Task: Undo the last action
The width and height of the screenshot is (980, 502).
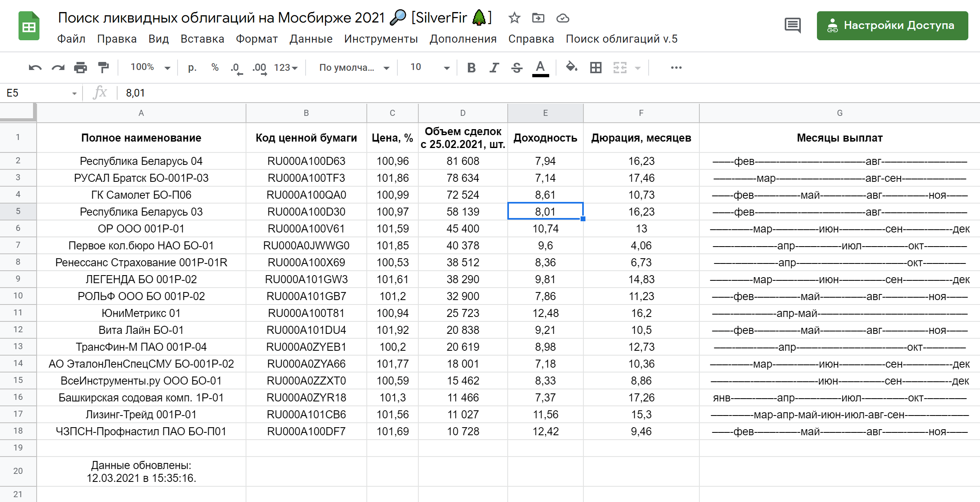Action: pos(35,68)
